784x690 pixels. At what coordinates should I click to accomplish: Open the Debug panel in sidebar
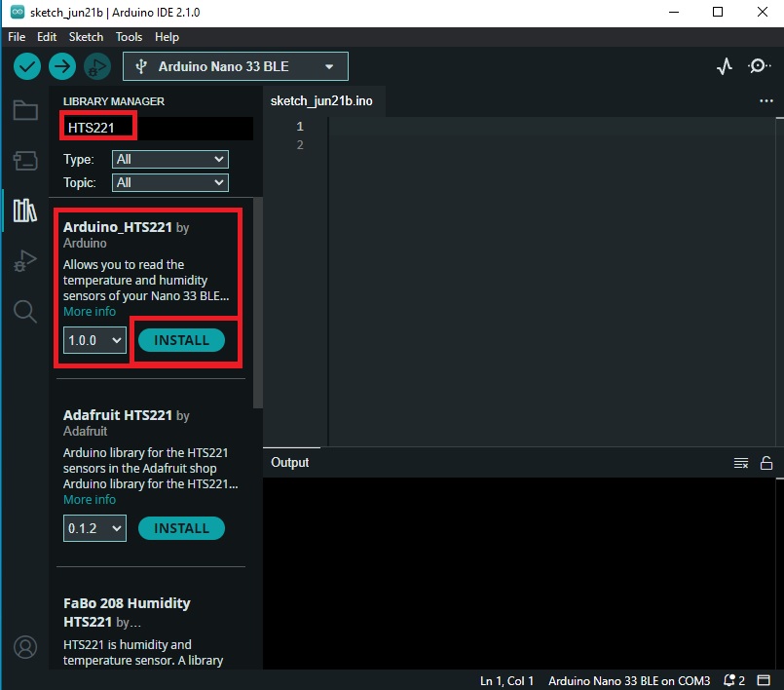coord(25,260)
